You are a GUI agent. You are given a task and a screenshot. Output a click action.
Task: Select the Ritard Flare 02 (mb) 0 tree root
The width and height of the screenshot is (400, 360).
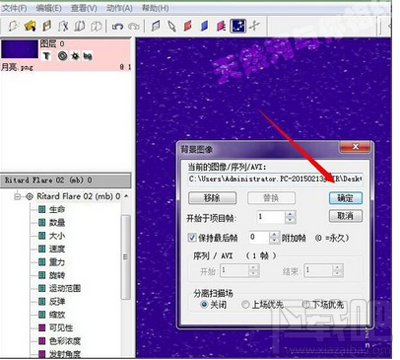click(78, 196)
